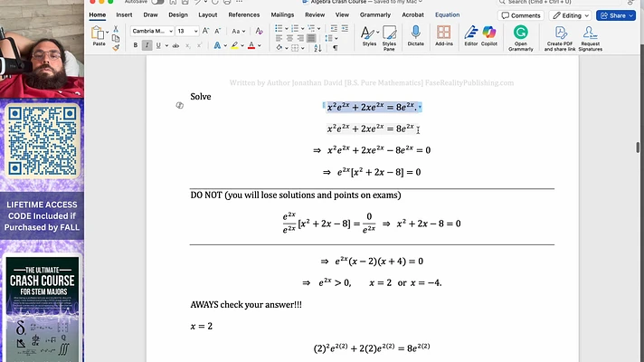Image resolution: width=644 pixels, height=362 pixels.
Task: Toggle Underline formatting
Action: click(x=158, y=45)
